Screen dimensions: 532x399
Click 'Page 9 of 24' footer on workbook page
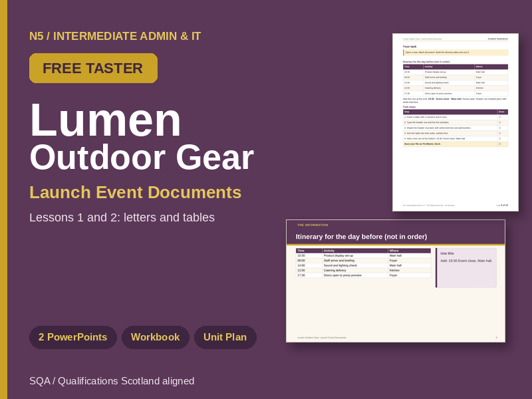[x=502, y=205]
